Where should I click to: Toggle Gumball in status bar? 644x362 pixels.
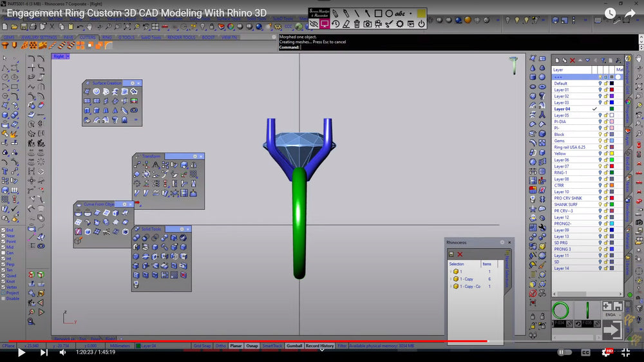click(x=294, y=346)
